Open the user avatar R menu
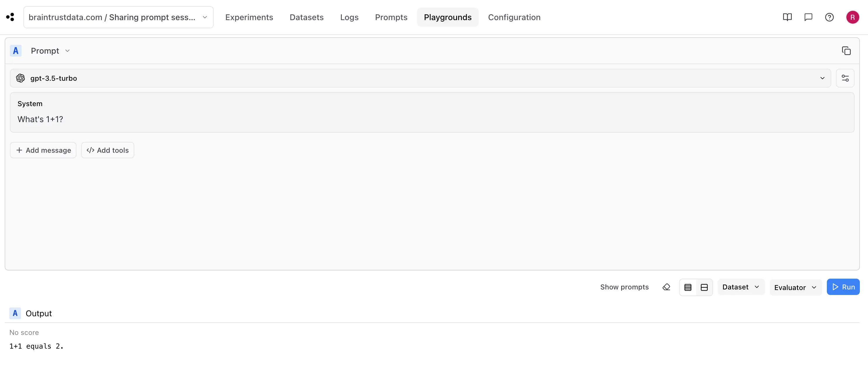868x376 pixels. 852,17
